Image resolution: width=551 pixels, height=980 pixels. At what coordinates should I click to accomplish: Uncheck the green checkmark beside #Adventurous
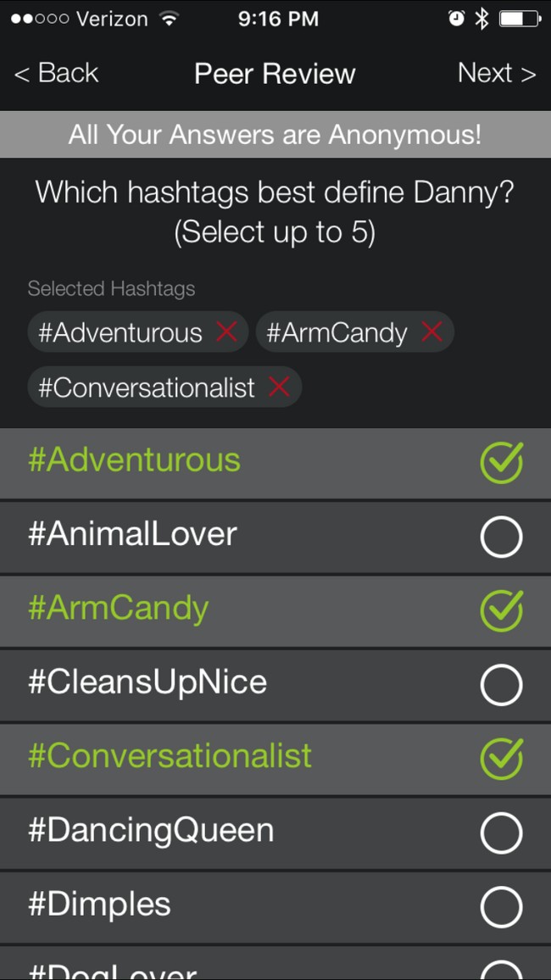point(502,463)
